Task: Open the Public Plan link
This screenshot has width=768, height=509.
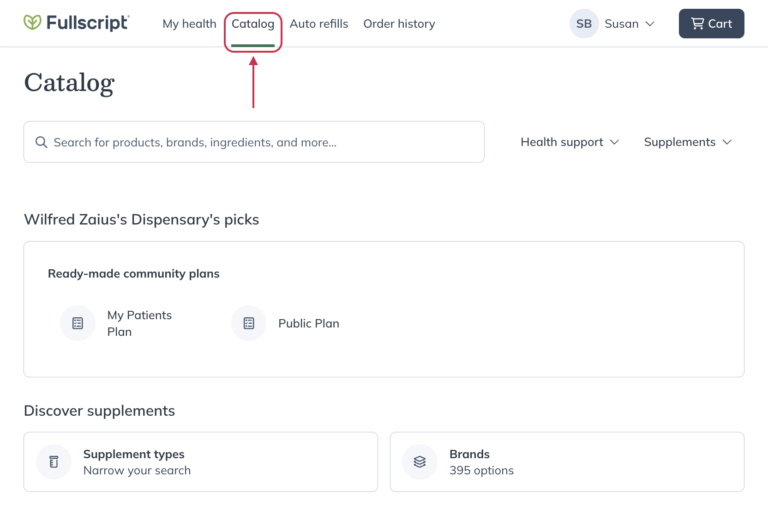Action: (x=308, y=323)
